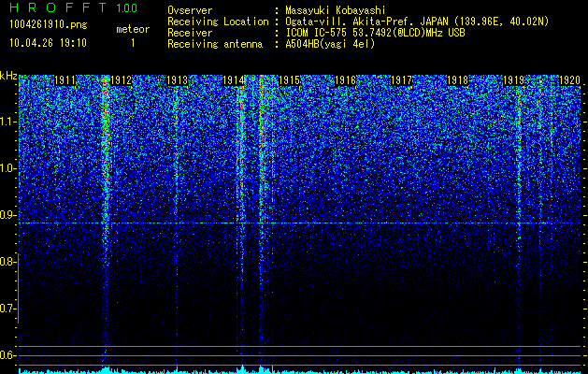
Task: Select the filename 1004261910.png
Action: (x=49, y=25)
